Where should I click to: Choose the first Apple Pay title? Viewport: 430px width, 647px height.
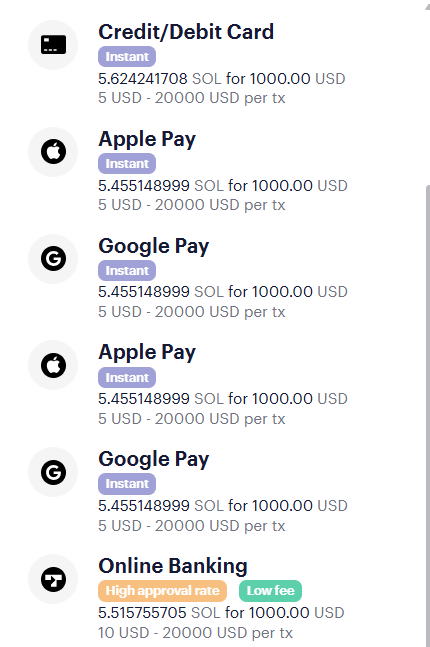(x=147, y=139)
